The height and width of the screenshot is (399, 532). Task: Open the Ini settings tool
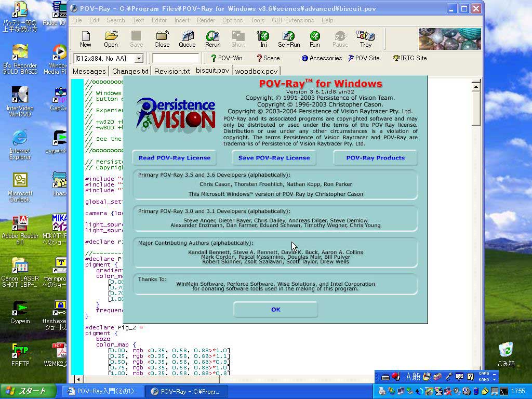click(x=263, y=39)
